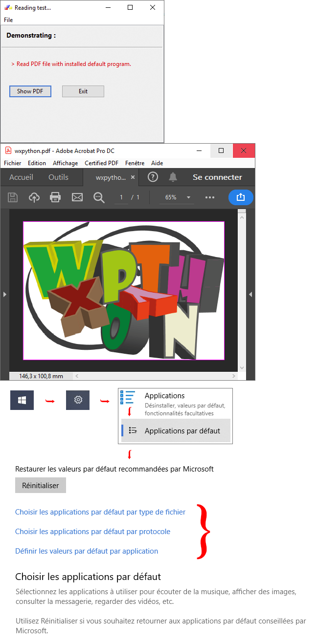
Task: Click the cloud upload icon
Action: [34, 197]
